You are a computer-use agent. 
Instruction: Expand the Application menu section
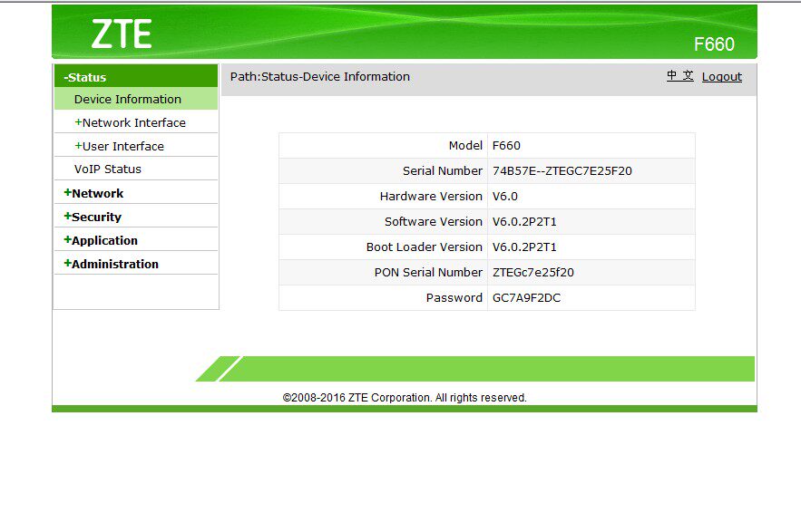click(x=101, y=240)
